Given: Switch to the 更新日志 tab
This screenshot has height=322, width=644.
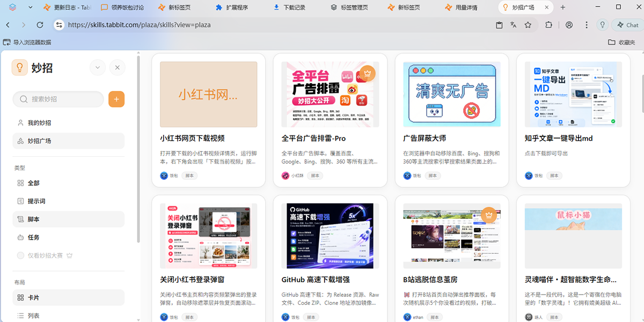Looking at the screenshot, I should pos(67,8).
